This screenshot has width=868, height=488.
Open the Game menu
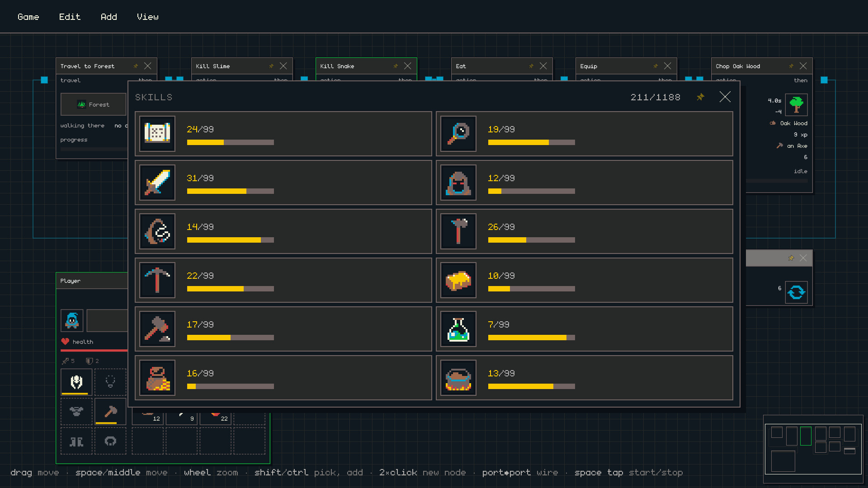coord(28,17)
